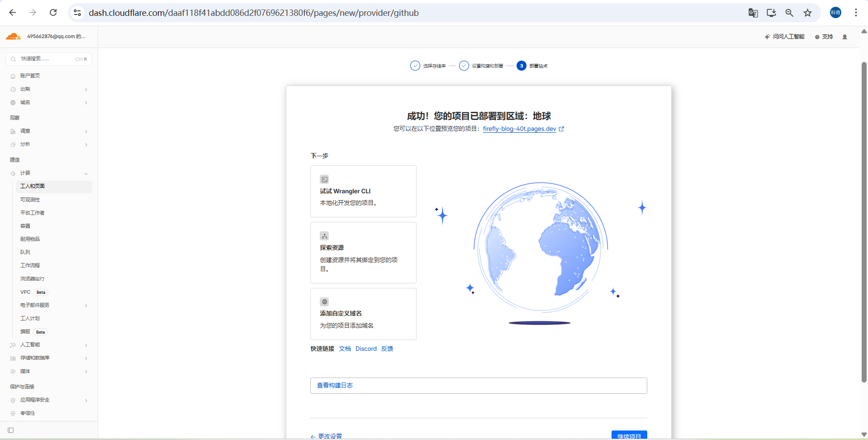
Task: Click the sidebar collapse icon at bottom
Action: coord(11,430)
